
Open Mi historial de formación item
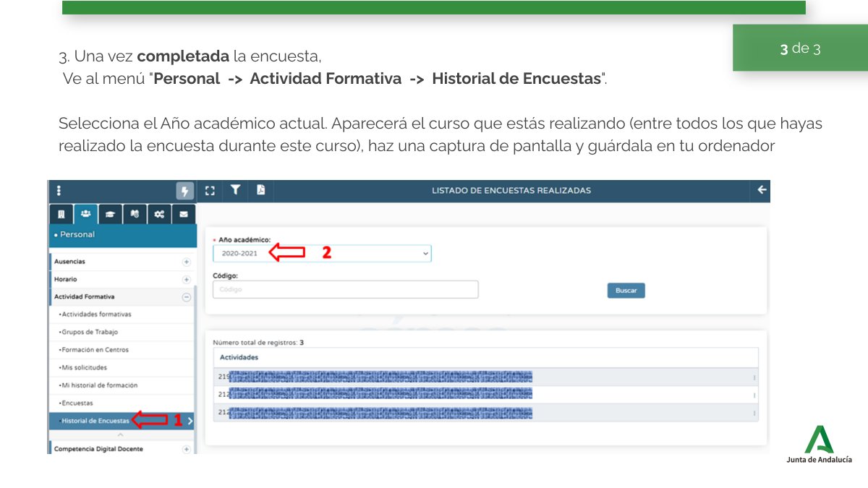122,385
